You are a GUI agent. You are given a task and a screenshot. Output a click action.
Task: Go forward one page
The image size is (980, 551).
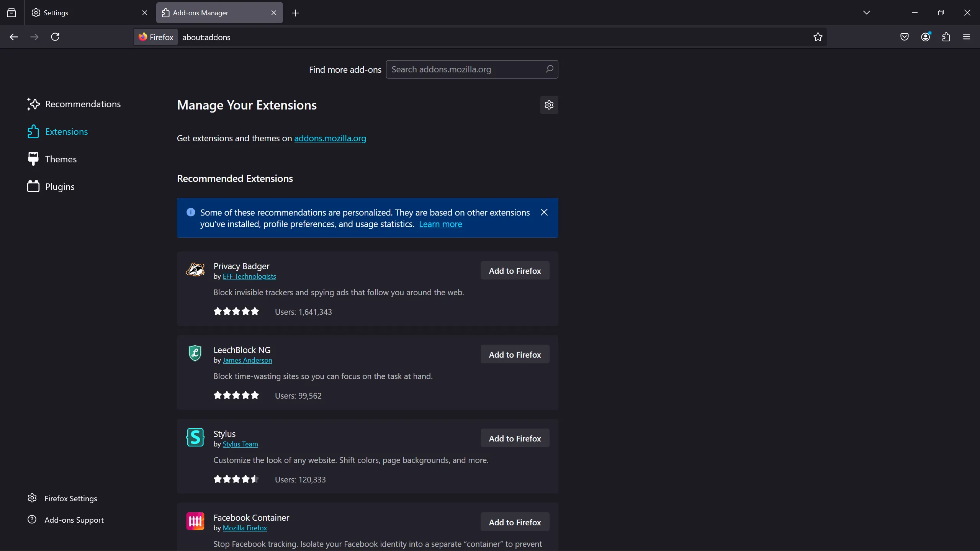tap(34, 37)
